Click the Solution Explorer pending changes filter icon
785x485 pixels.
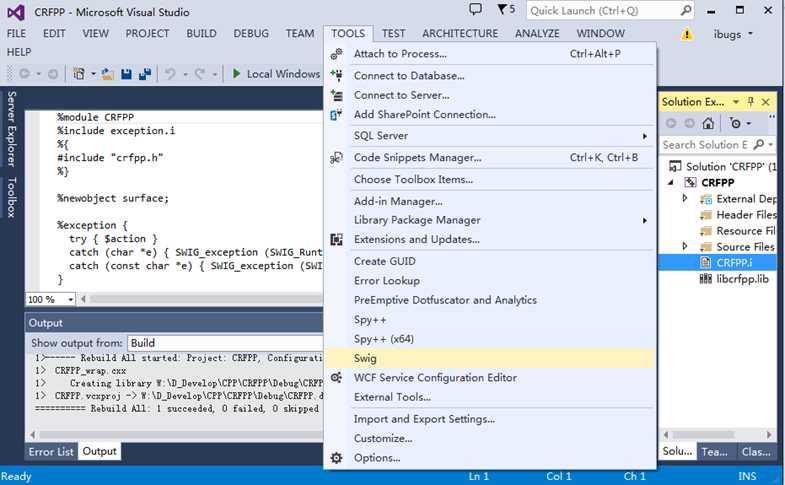point(735,123)
